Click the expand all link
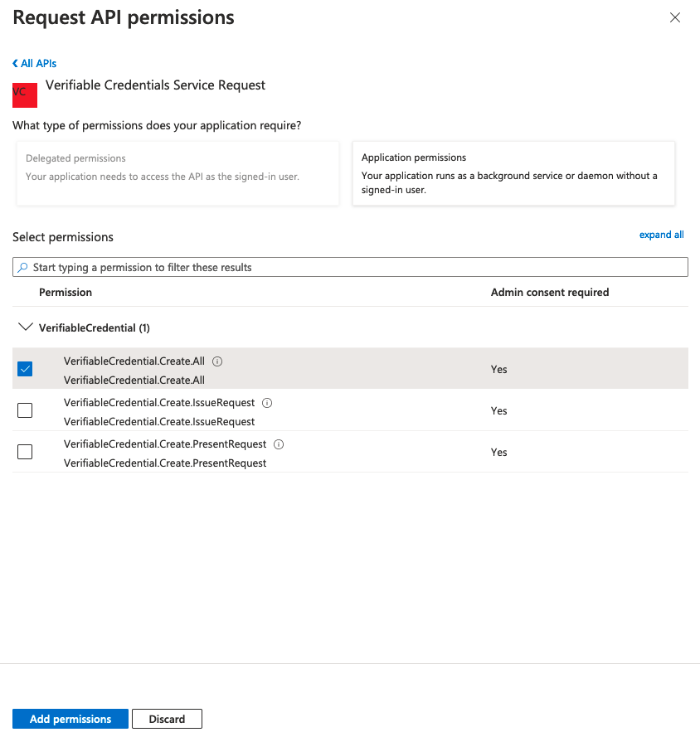 pos(661,235)
